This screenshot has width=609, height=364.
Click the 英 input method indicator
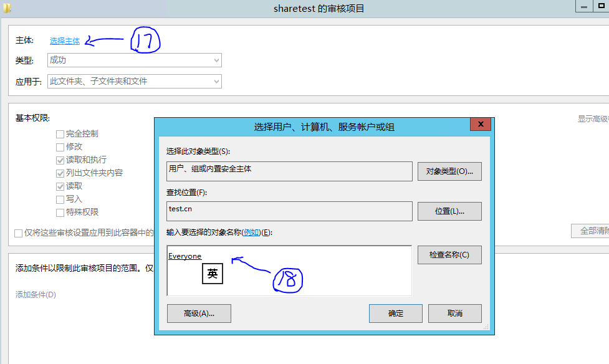coord(212,273)
